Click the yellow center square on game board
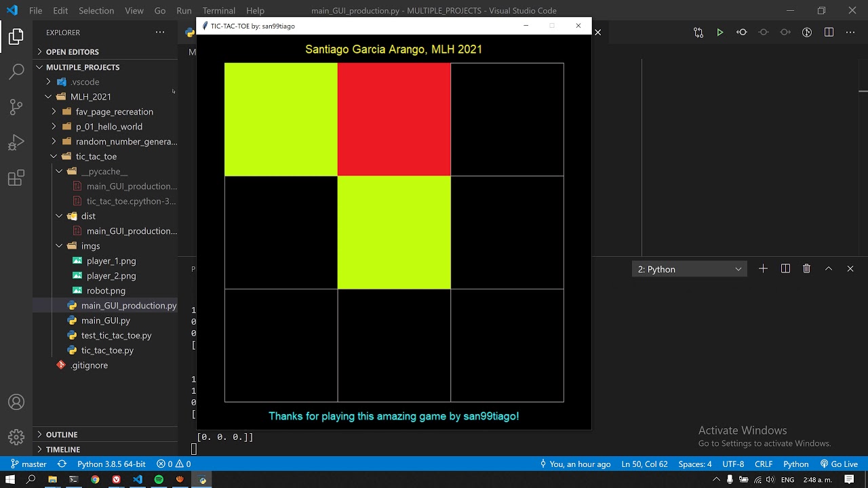The width and height of the screenshot is (868, 488). 394,232
